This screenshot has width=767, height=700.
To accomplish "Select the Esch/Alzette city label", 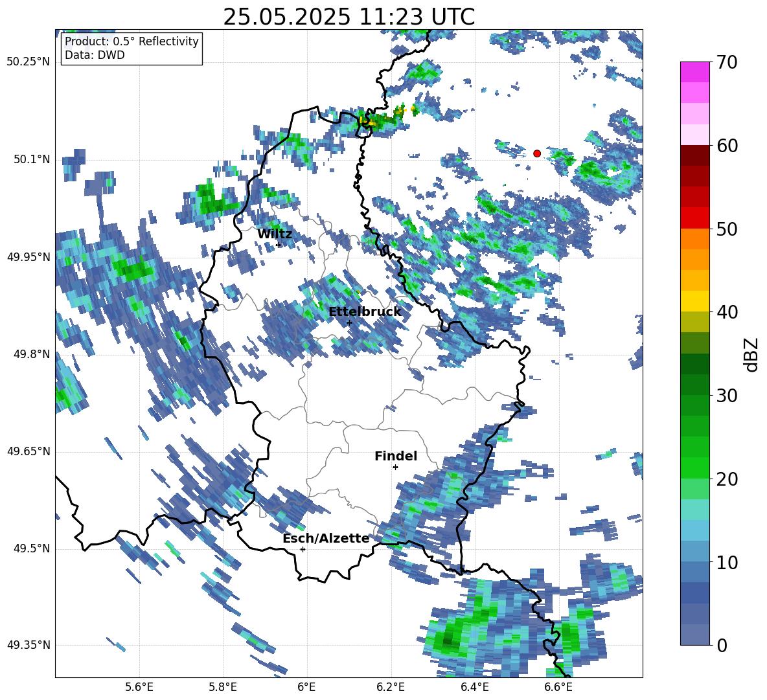I will tap(326, 538).
